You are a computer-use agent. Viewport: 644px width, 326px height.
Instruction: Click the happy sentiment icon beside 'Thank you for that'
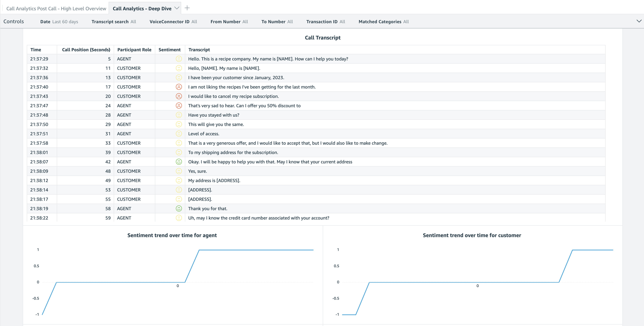pos(179,208)
